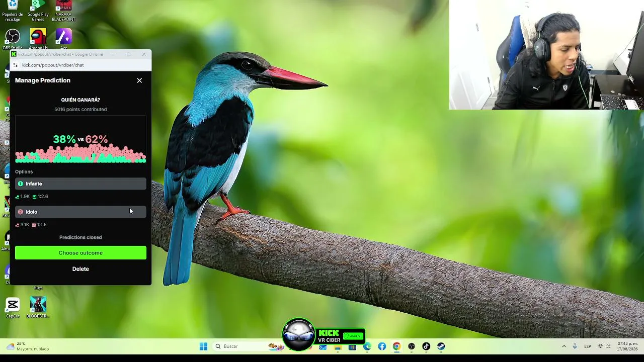This screenshot has height=362, width=644.
Task: Open Steam from the taskbar
Action: (x=441, y=346)
